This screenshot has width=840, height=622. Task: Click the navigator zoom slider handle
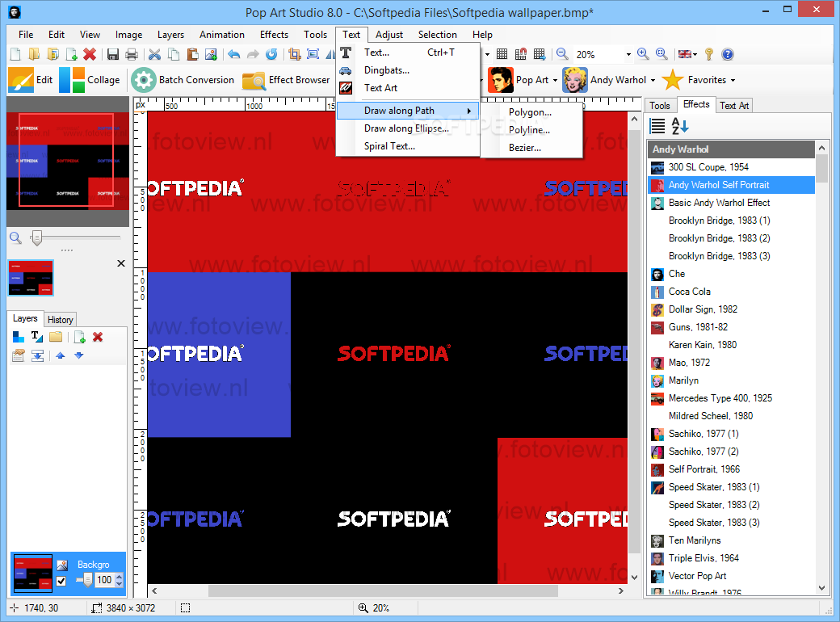click(x=36, y=237)
